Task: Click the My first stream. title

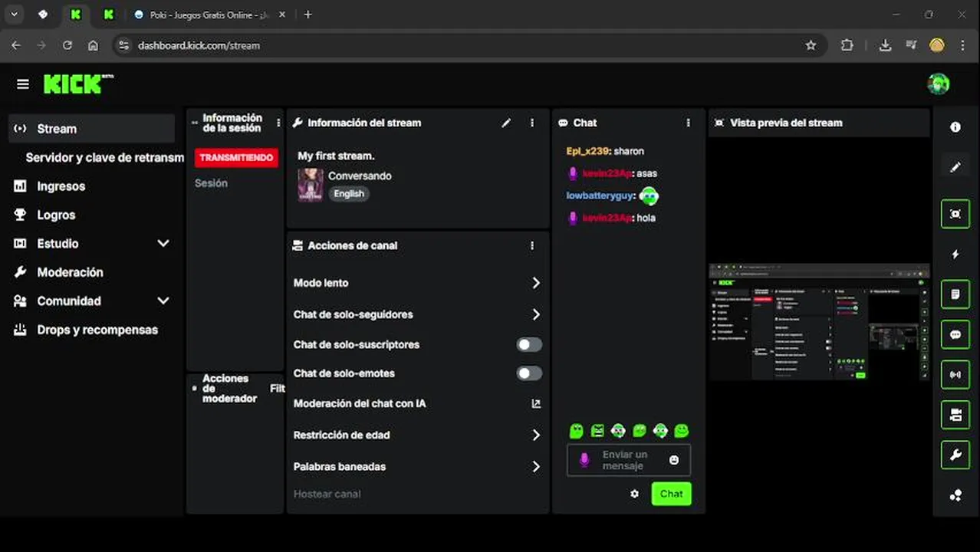Action: click(336, 156)
